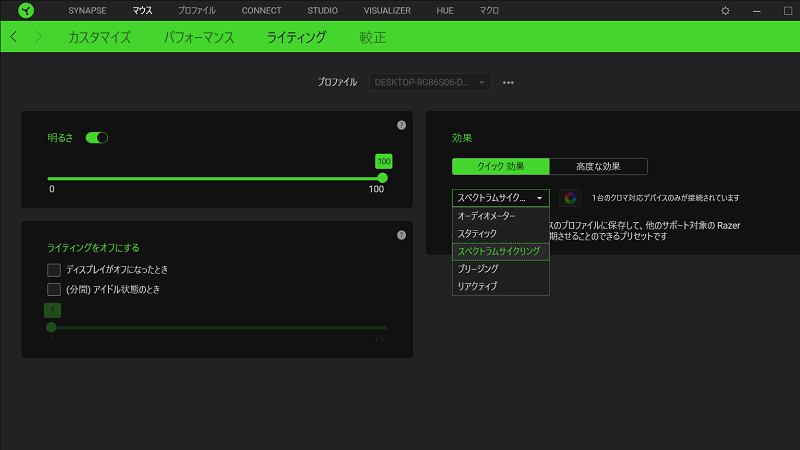Check ディスプレイがオフになったとき option
The width and height of the screenshot is (800, 450).
pyautogui.click(x=54, y=270)
